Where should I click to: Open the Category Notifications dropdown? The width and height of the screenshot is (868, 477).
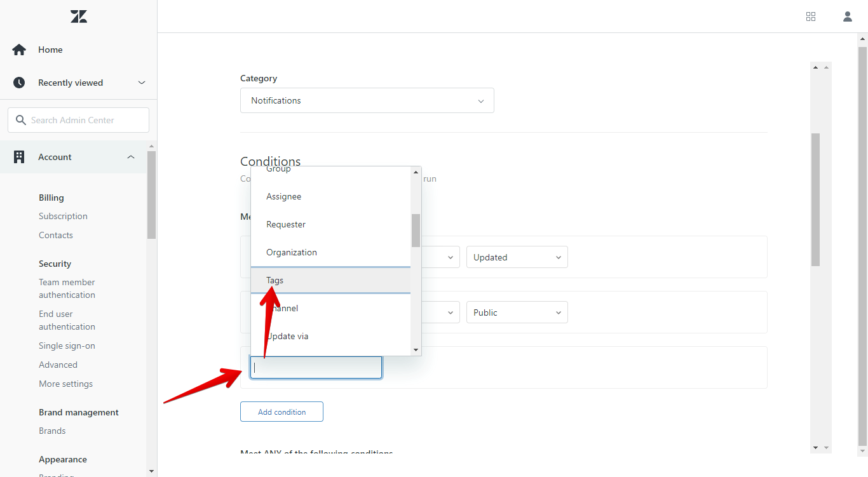[x=367, y=100]
